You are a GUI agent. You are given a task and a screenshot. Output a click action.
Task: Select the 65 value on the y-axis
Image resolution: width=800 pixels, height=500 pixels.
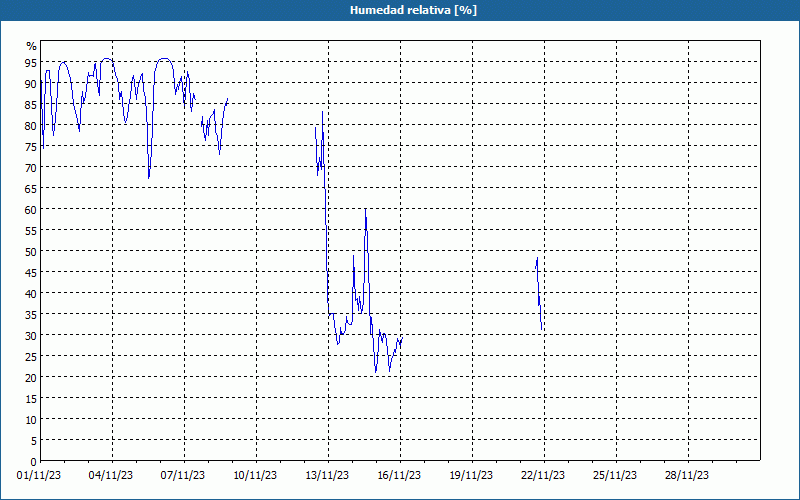tap(31, 188)
